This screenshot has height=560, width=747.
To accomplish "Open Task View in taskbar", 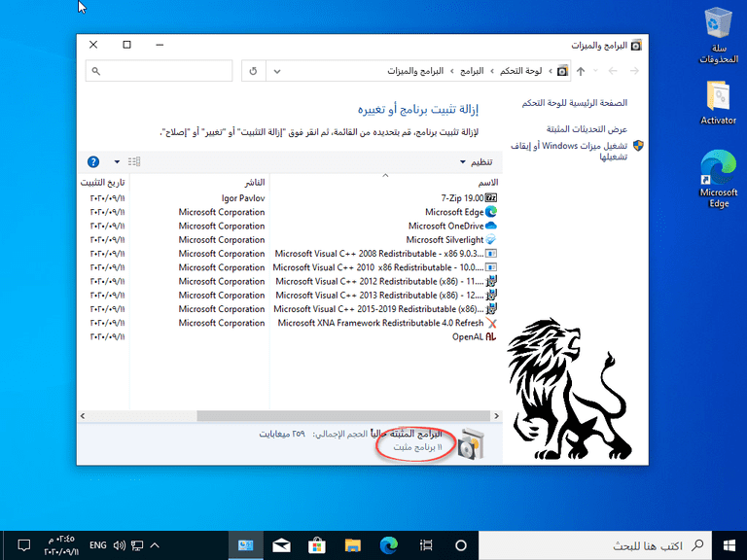I will click(426, 545).
